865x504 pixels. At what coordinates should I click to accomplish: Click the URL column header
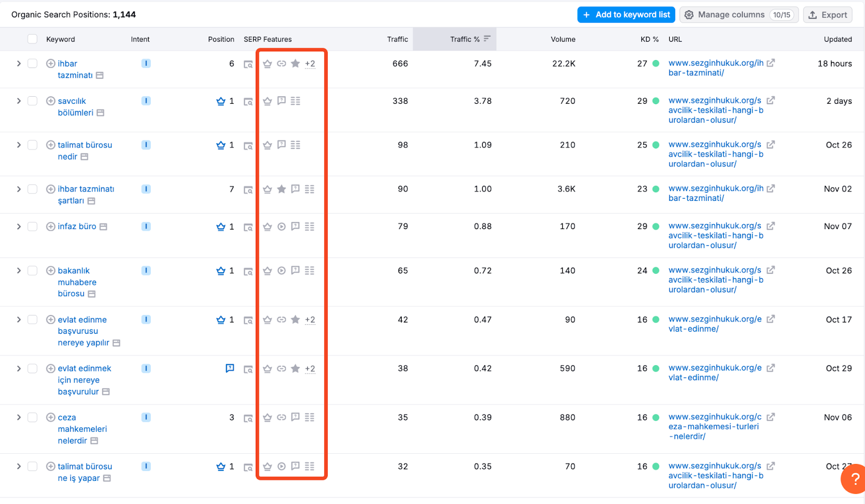(675, 39)
